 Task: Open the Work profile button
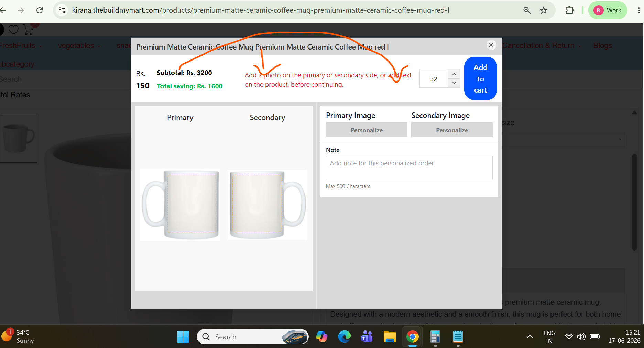point(608,10)
